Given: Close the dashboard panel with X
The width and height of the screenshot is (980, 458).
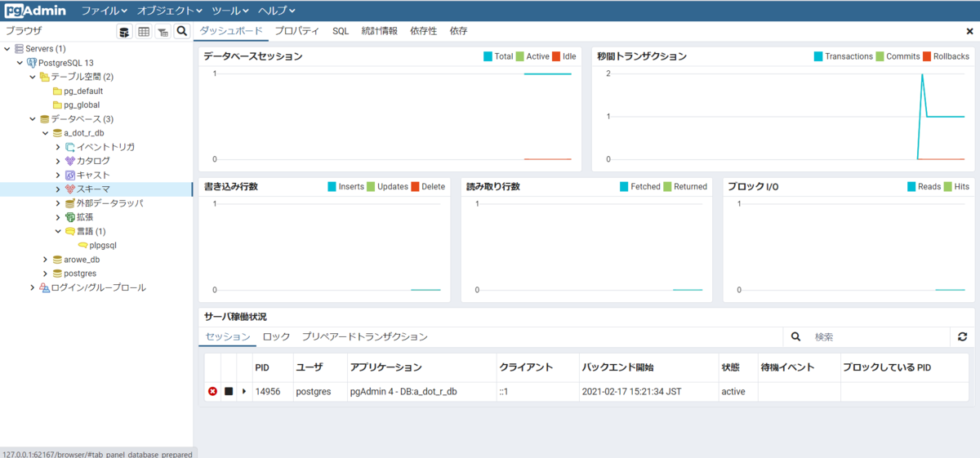Looking at the screenshot, I should [x=969, y=31].
